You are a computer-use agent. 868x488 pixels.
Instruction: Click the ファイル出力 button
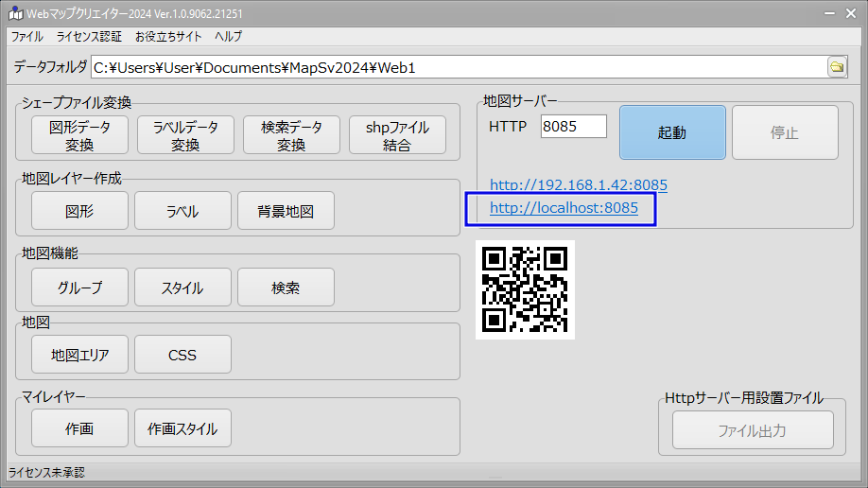click(x=753, y=430)
